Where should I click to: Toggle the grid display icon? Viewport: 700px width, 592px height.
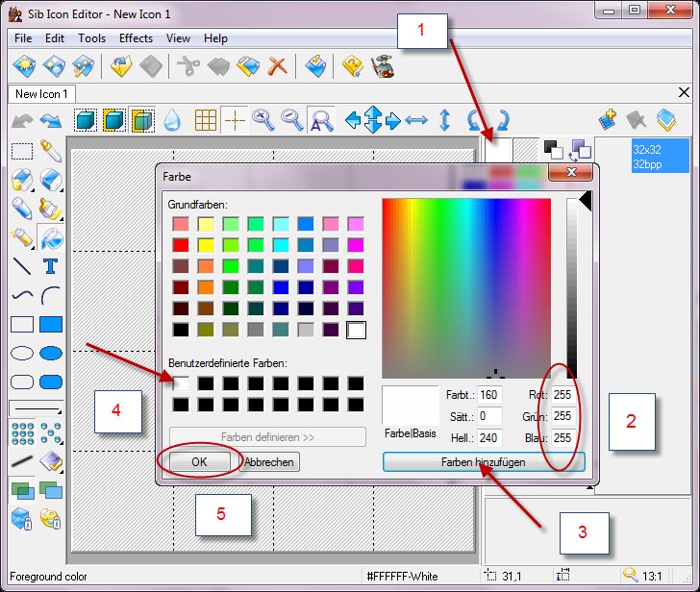[x=205, y=119]
